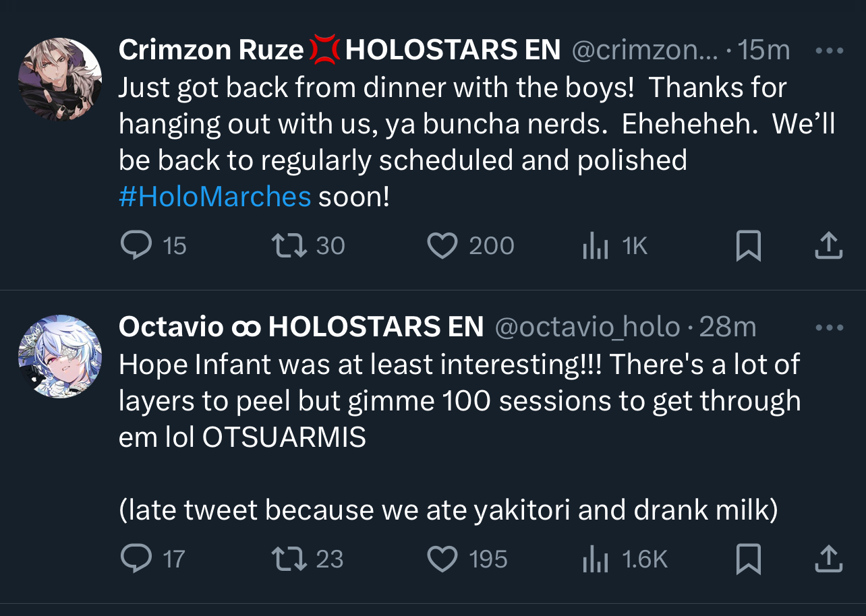Retweet Octavio's yakitori tweet
The width and height of the screenshot is (866, 616).
coord(288,559)
